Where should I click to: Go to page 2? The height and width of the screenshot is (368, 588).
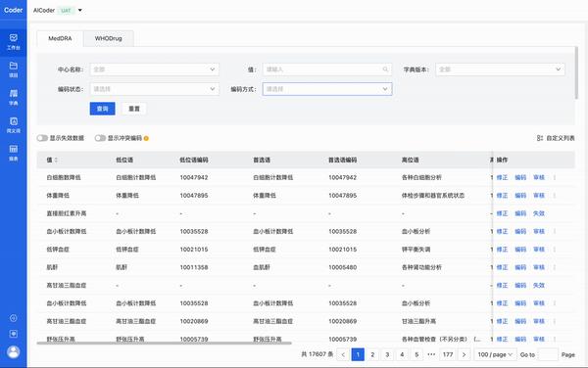click(x=372, y=354)
